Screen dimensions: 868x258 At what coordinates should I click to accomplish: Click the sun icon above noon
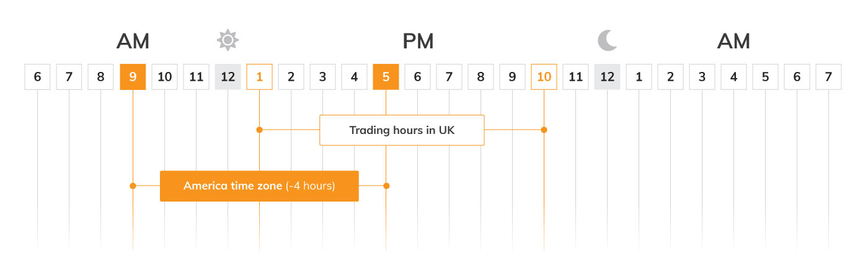pyautogui.click(x=228, y=41)
